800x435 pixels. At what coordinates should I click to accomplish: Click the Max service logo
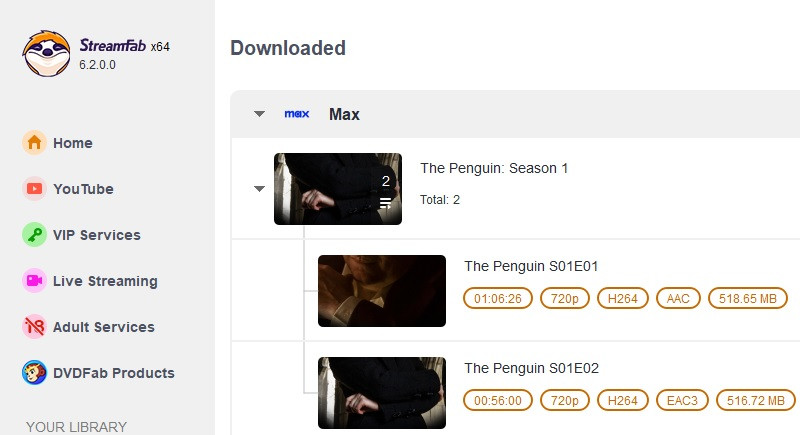(x=297, y=114)
